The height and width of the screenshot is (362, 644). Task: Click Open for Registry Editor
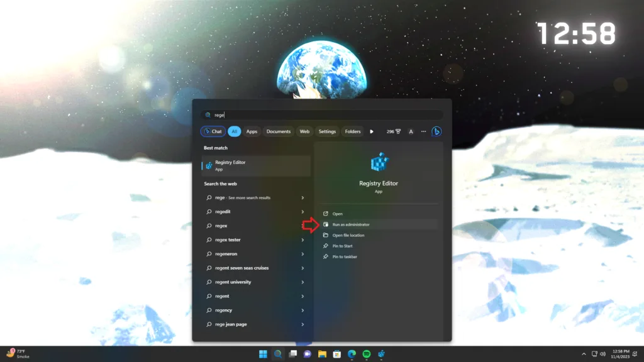[x=378, y=214]
